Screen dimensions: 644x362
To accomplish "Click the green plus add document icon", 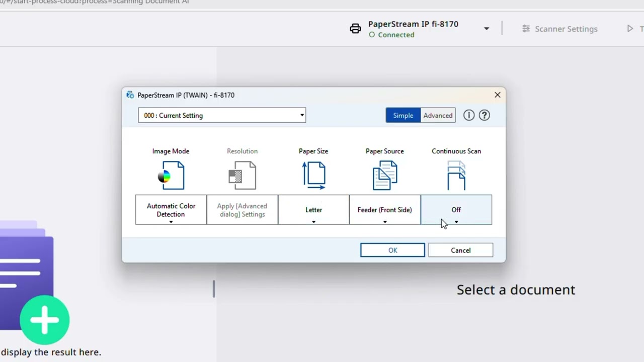I will click(45, 320).
